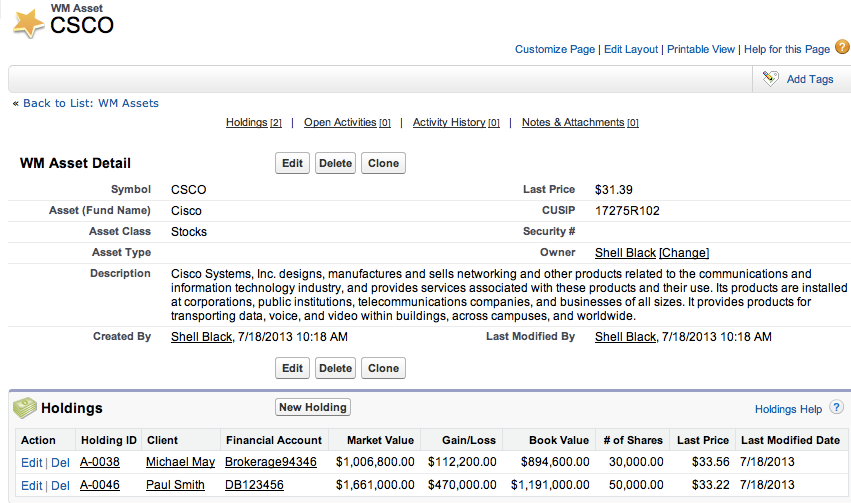Screen dimensions: 851x503
Task: Open the financial account DB123456
Action: click(x=254, y=485)
